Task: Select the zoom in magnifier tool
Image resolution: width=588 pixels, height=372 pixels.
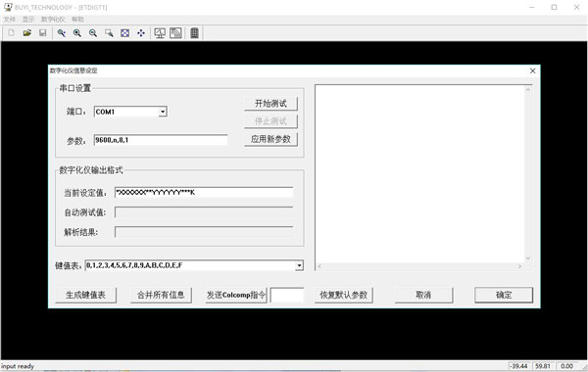Action: click(77, 33)
